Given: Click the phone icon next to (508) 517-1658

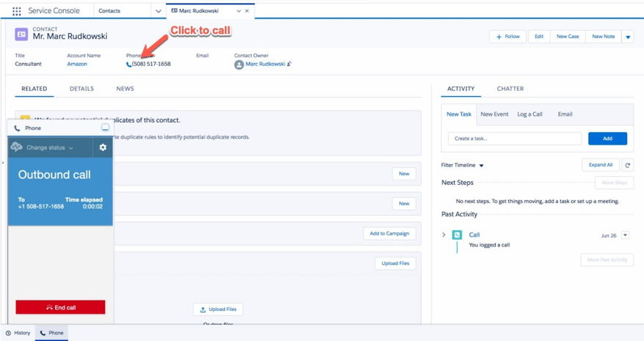Looking at the screenshot, I should coord(128,64).
